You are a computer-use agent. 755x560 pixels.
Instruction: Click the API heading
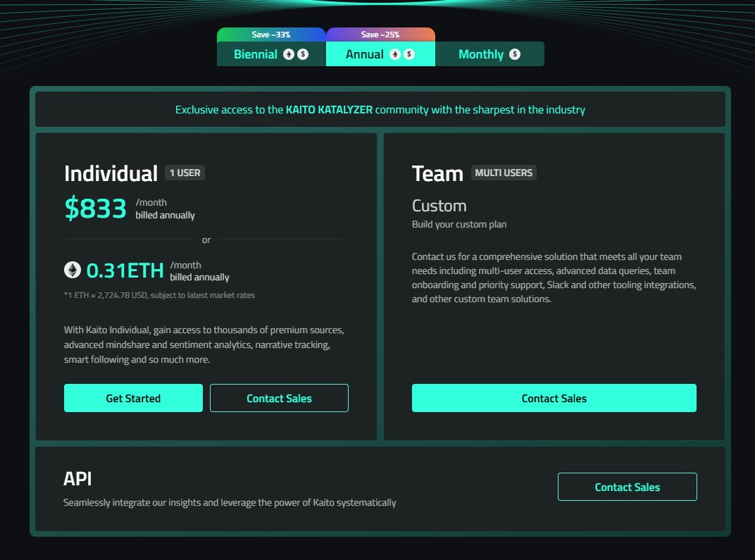tap(77, 478)
